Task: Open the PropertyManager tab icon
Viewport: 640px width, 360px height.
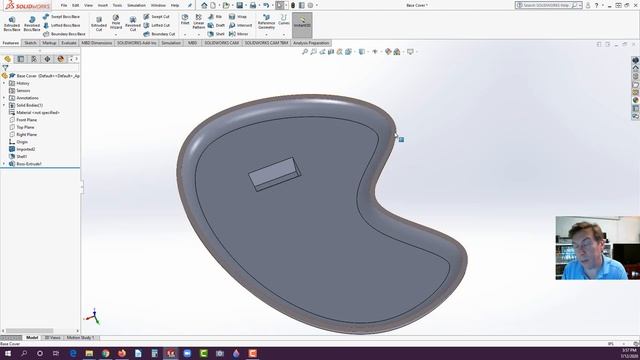Action: (x=20, y=59)
